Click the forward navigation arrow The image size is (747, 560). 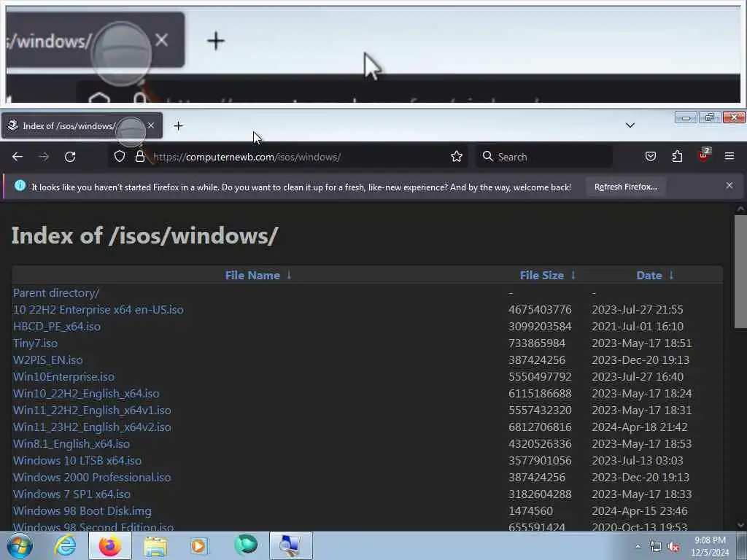(x=44, y=157)
